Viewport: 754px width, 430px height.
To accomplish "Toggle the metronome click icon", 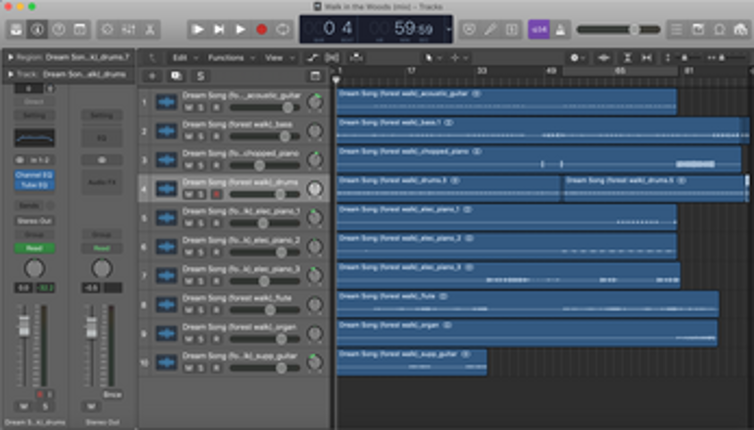I will 559,30.
